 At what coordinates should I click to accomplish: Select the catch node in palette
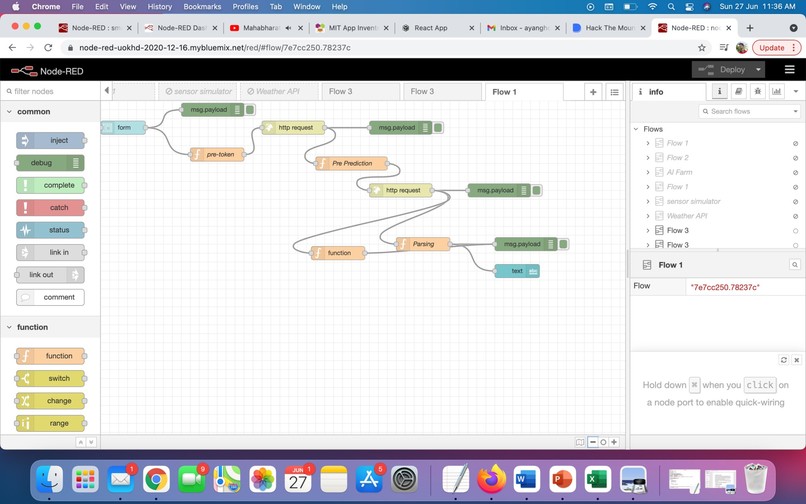click(50, 208)
